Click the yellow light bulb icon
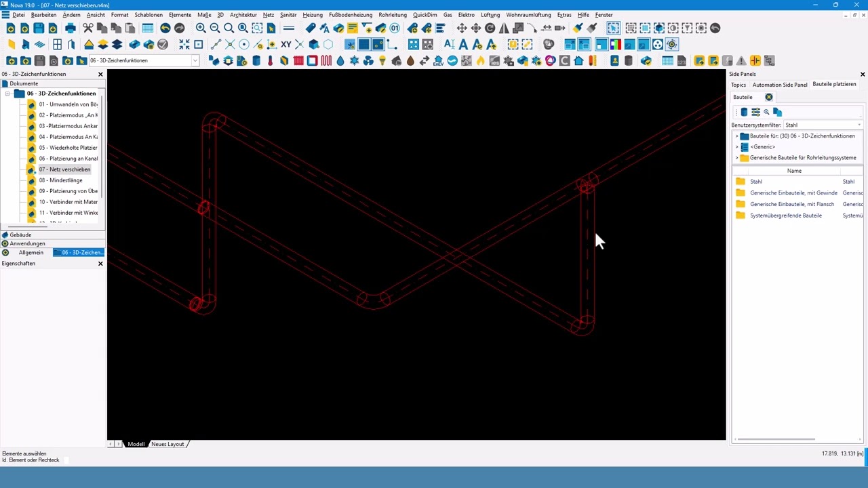The image size is (868, 488). 382,61
